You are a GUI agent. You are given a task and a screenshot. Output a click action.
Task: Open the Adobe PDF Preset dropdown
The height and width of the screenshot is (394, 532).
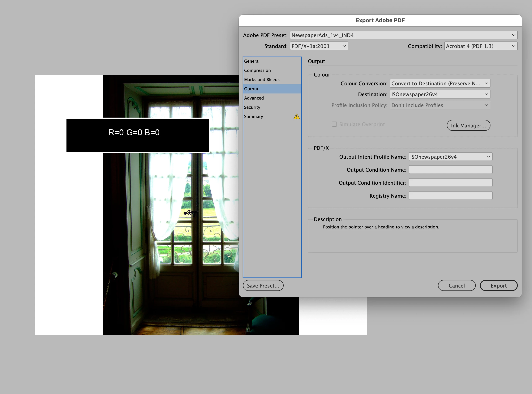(x=403, y=35)
